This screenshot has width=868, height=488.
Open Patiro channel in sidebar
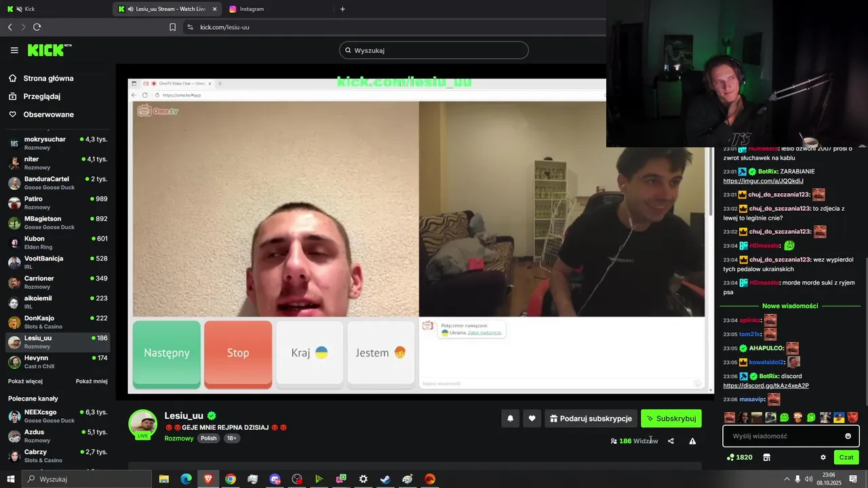coord(58,203)
